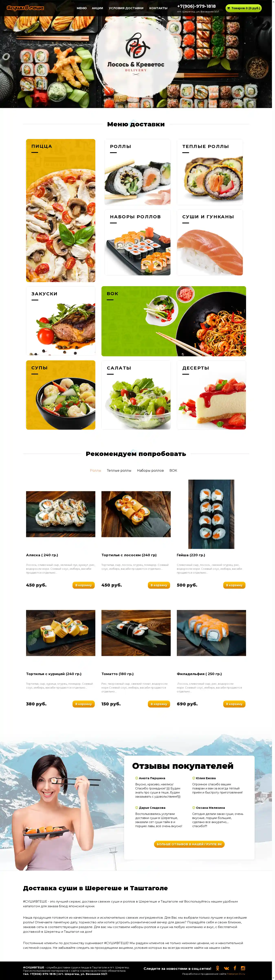Follow the Freelance-24.ru footer link
275x980 pixels.
pyautogui.click(x=236, y=974)
